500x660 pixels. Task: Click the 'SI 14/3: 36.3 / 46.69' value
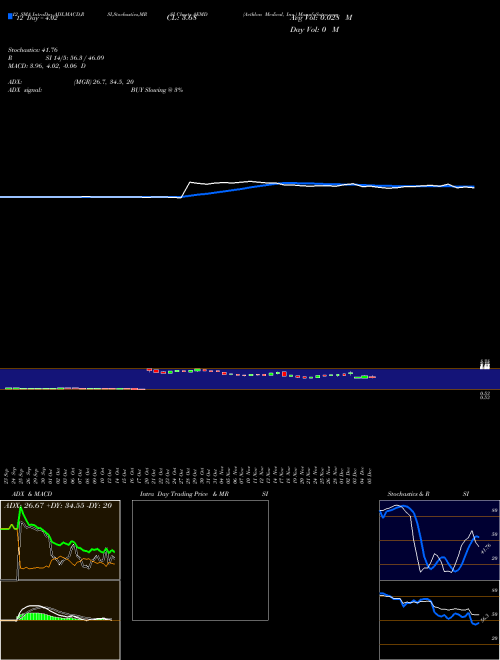click(75, 58)
